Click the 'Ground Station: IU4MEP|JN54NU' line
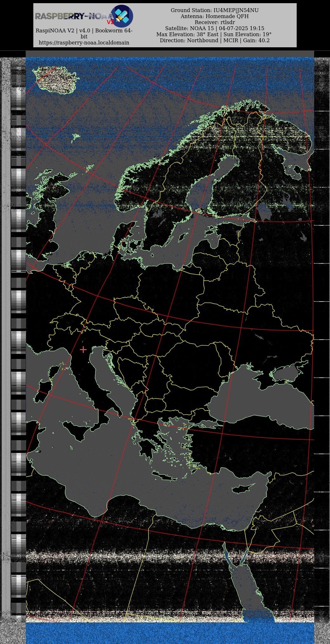 (215, 10)
